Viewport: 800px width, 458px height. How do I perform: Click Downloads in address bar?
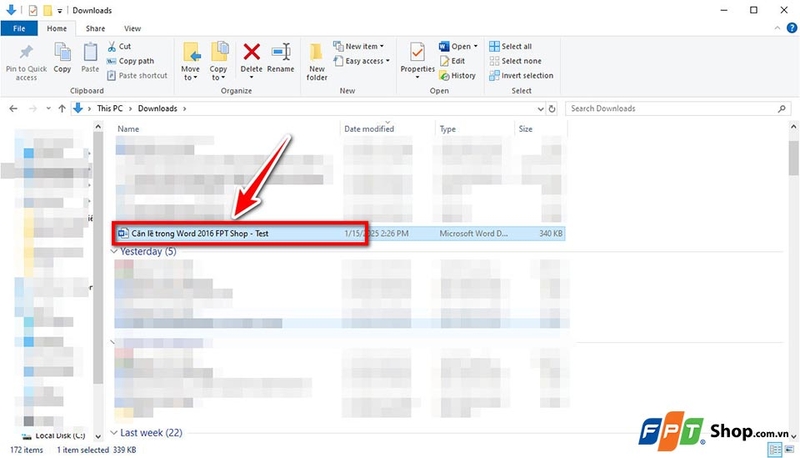pos(157,109)
